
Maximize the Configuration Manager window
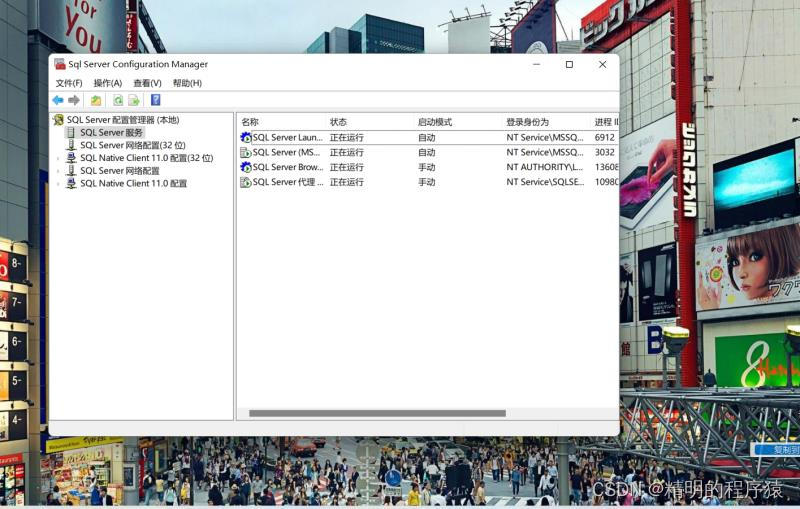pos(569,64)
